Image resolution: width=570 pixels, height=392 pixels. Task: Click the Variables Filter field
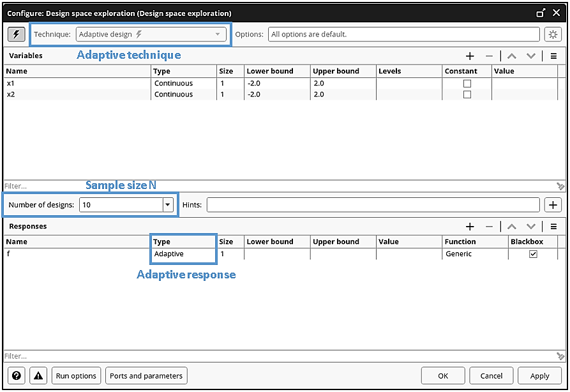(x=279, y=186)
